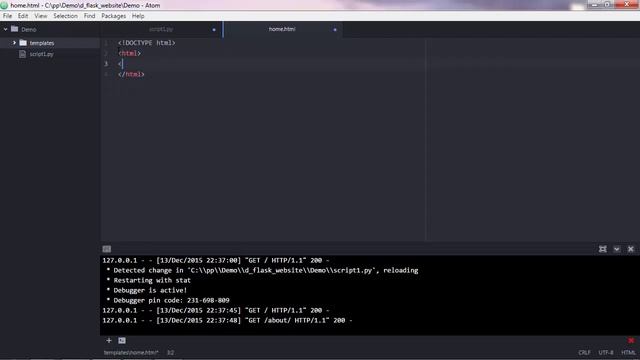This screenshot has height=360, width=640.
Task: Maximize the terminal panel
Action: coord(602,249)
